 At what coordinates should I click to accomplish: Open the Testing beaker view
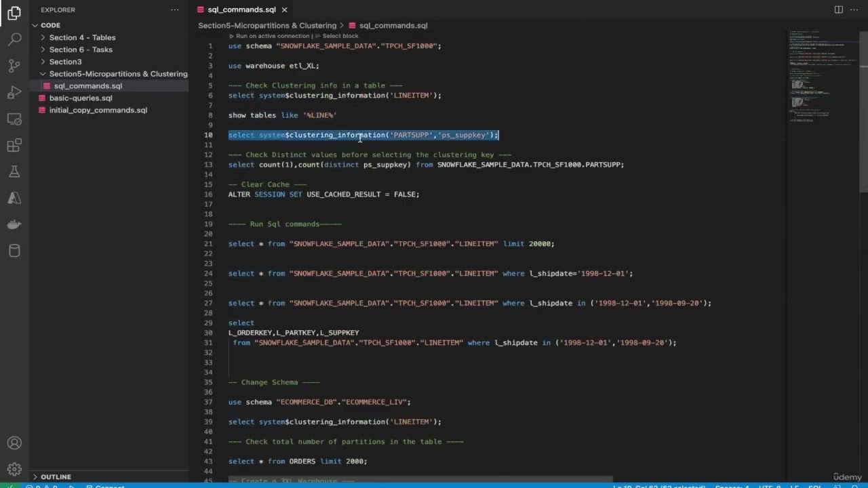(14, 171)
